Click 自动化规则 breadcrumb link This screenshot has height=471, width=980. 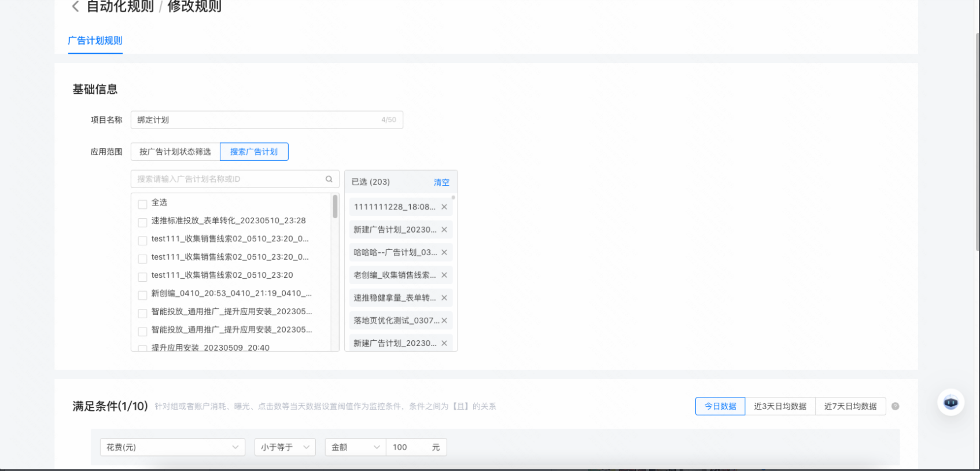(x=120, y=6)
